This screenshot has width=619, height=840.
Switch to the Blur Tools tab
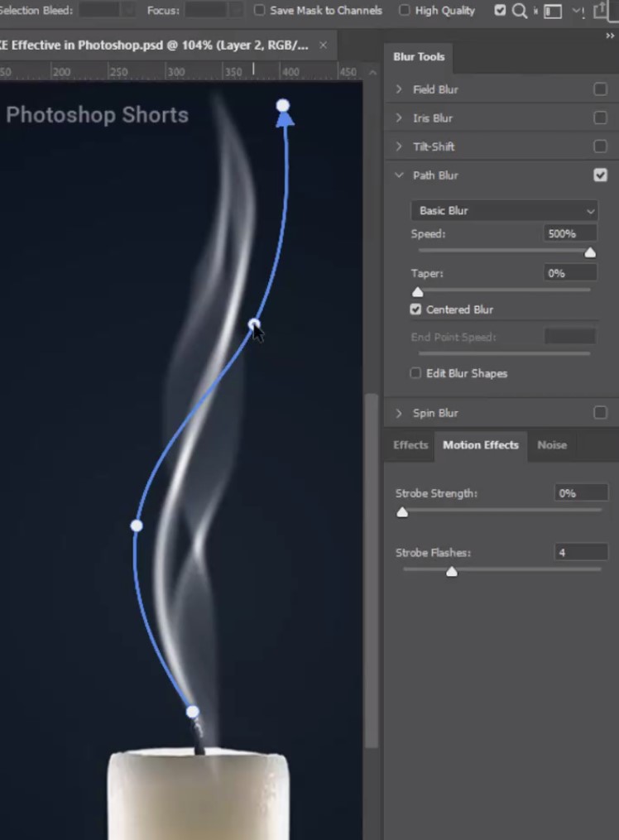(x=419, y=57)
